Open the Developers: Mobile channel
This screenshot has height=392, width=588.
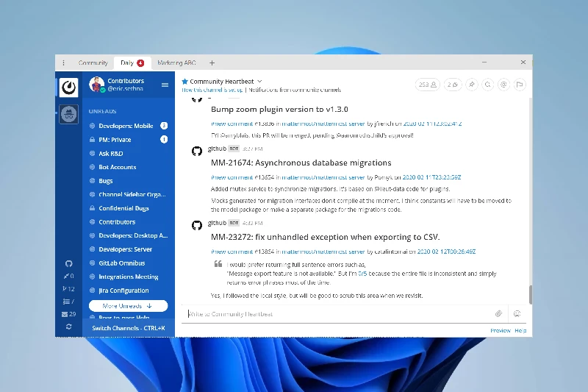[128, 126]
